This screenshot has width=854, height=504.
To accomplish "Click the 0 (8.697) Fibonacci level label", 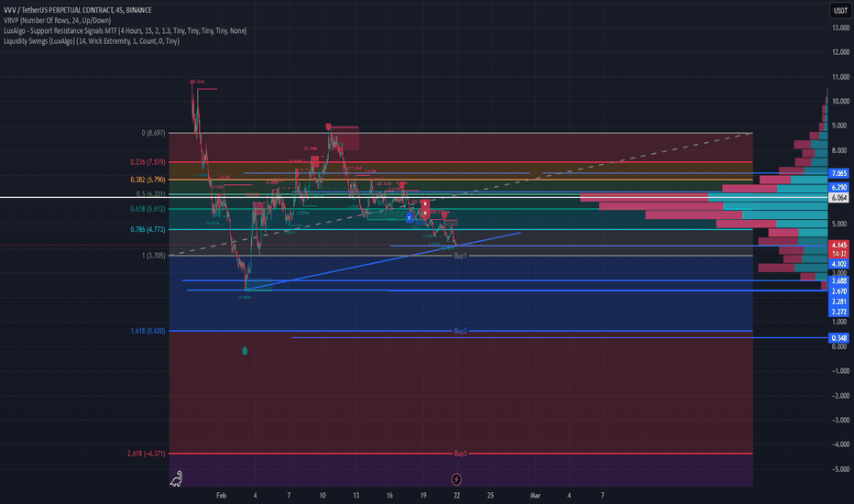I will pos(153,133).
